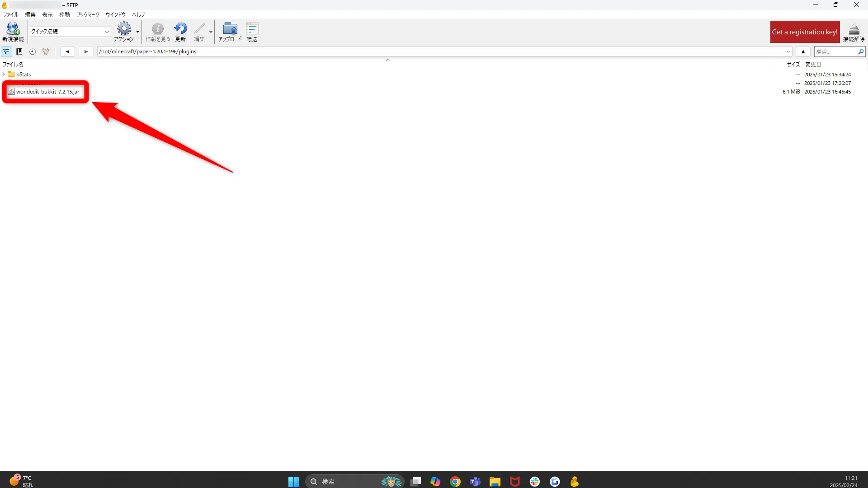This screenshot has width=868, height=488.
Task: Click the path field /opt/minecraft/paper-1.20.1-196/plugins
Action: tap(445, 52)
